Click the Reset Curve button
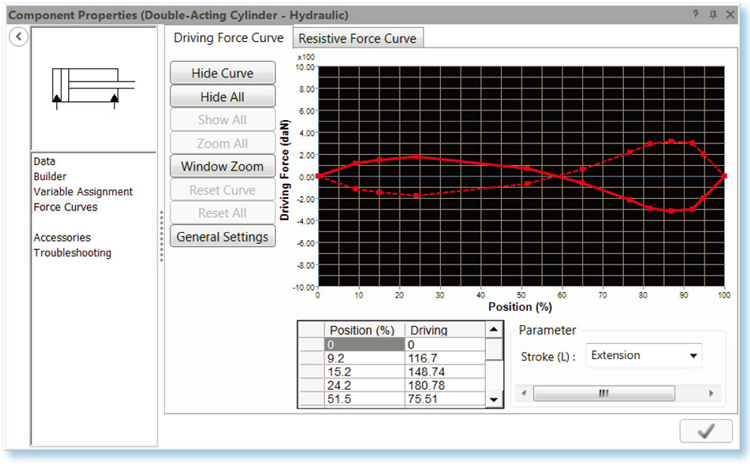This screenshot has width=750, height=464. point(222,190)
